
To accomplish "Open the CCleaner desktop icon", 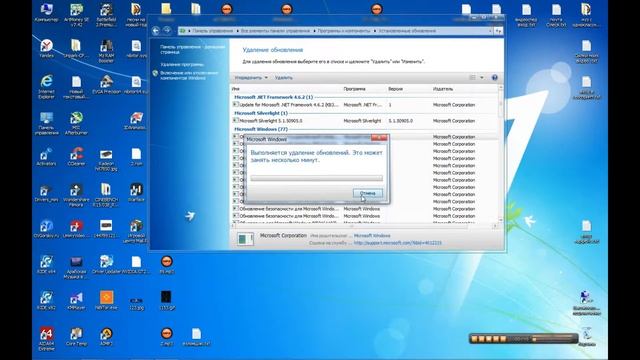I will pyautogui.click(x=76, y=156).
